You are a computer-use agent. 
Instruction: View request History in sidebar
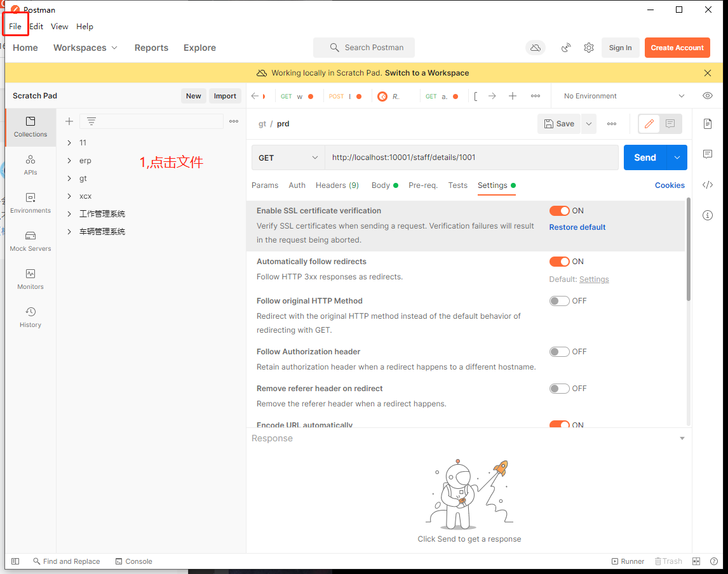click(x=30, y=317)
